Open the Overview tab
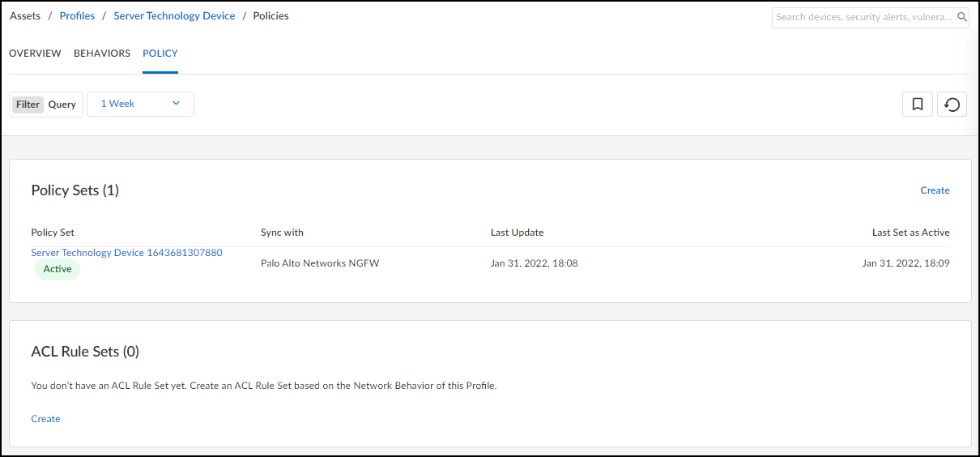Image resolution: width=980 pixels, height=457 pixels. pos(35,53)
